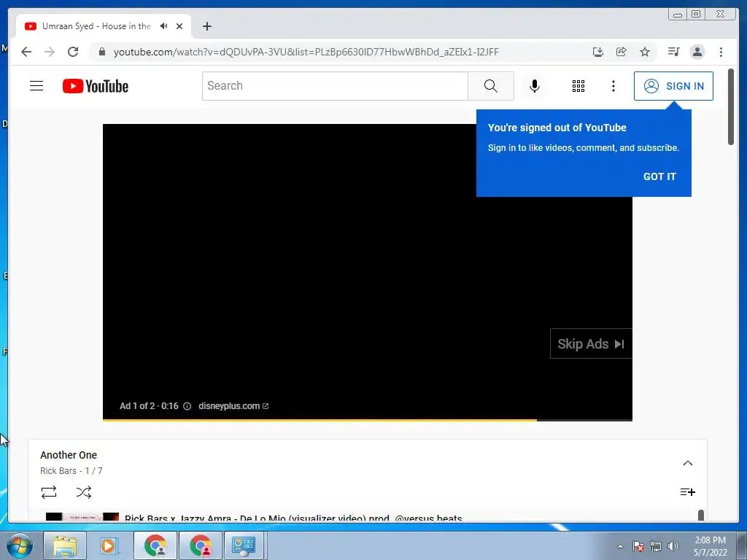View site info via padlock icon
The width and height of the screenshot is (747, 560).
[x=101, y=52]
